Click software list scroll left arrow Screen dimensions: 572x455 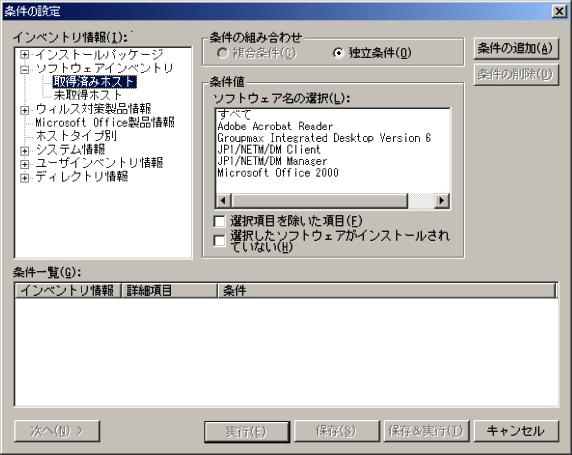tap(223, 201)
